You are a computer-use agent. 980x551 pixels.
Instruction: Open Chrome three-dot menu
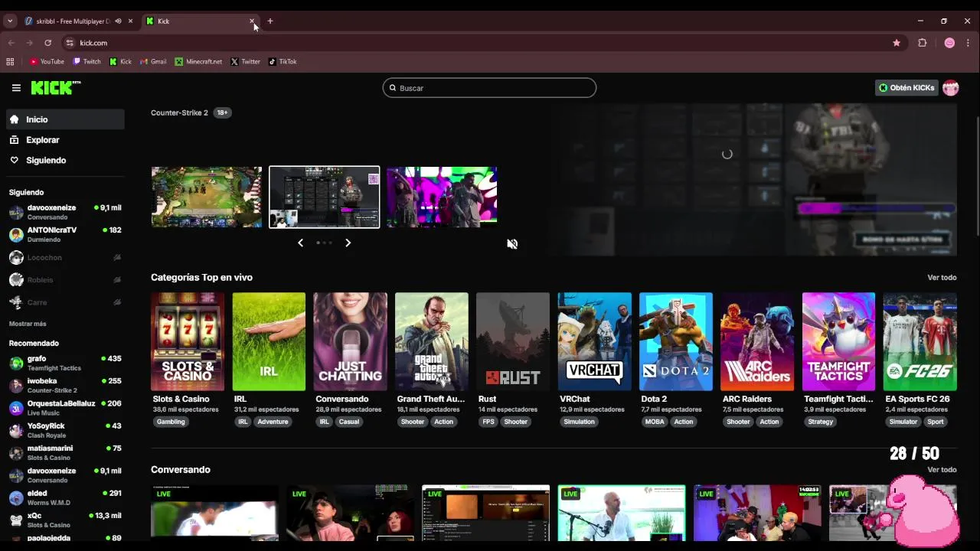(968, 43)
